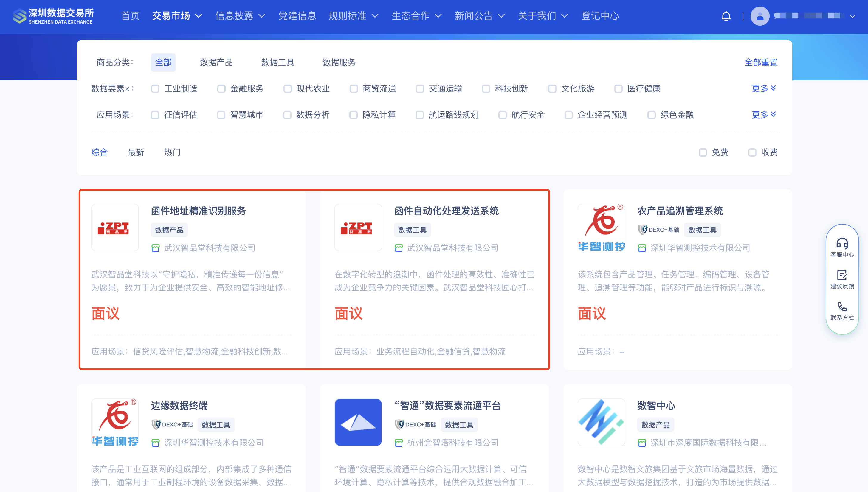Click the 智通 platform blue thumbnail
868x492 pixels.
click(x=358, y=422)
